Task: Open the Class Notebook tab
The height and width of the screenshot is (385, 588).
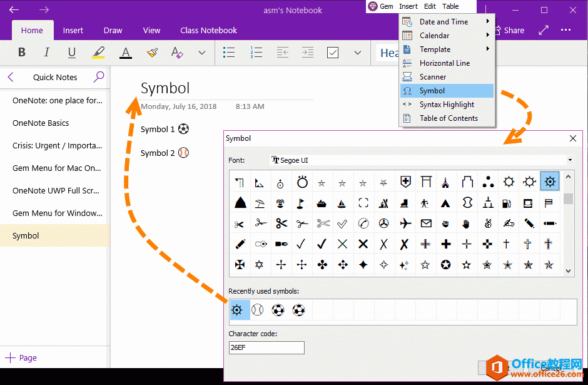Action: [208, 30]
